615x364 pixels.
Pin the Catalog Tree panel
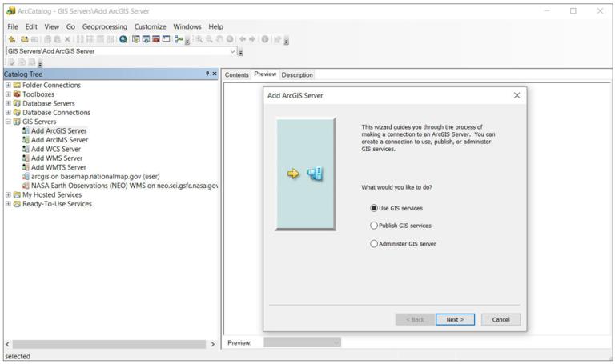click(207, 74)
